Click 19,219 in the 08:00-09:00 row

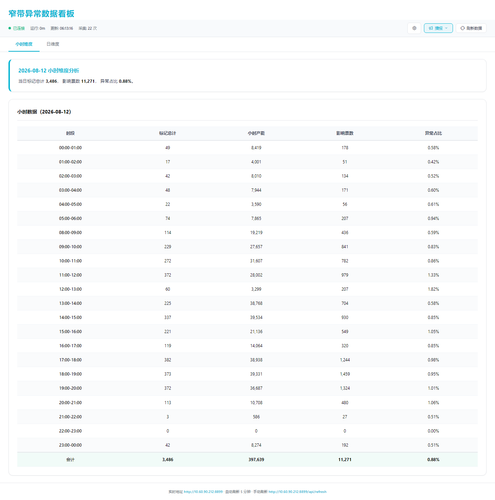256,233
